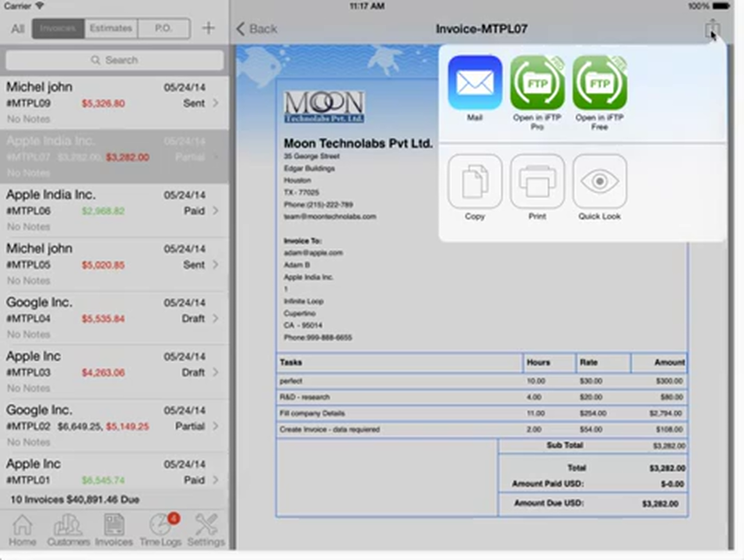
Task: Open Google Inc. #MTPL02 chevron
Action: pos(216,426)
